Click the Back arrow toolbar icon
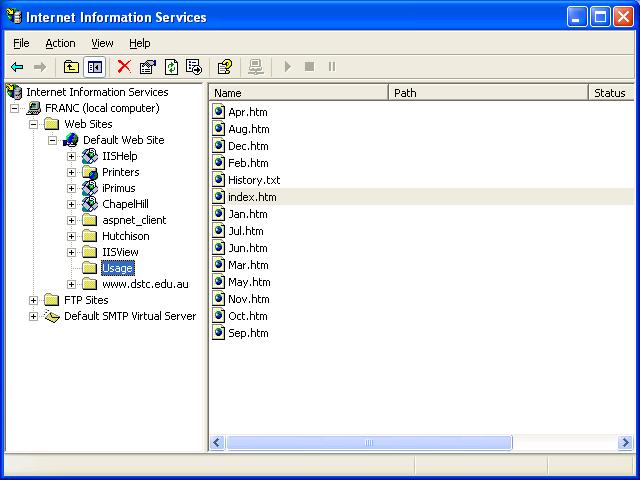This screenshot has height=480, width=640. pos(17,67)
